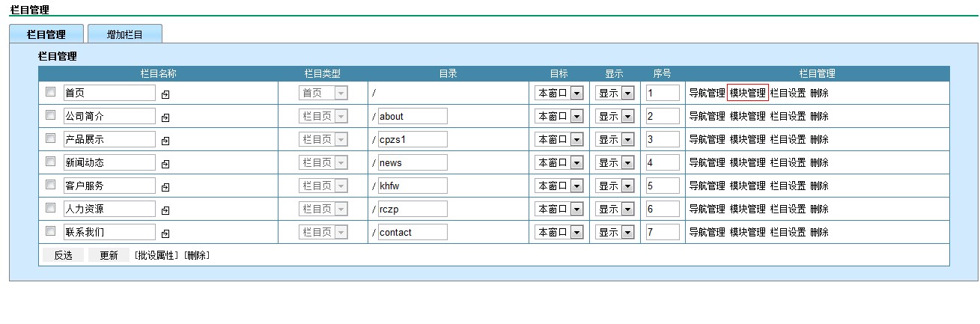The height and width of the screenshot is (324, 980).
Task: Tick the checkbox for the 首页 row
Action: (51, 92)
